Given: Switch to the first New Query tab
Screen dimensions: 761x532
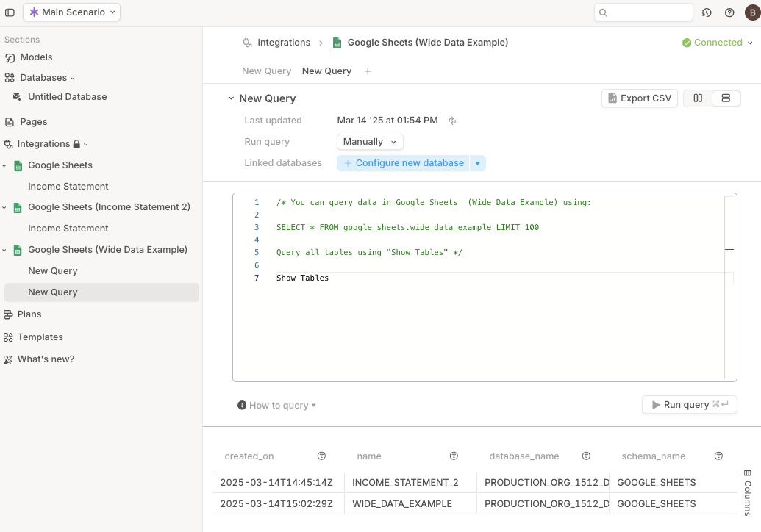Looking at the screenshot, I should pyautogui.click(x=266, y=71).
